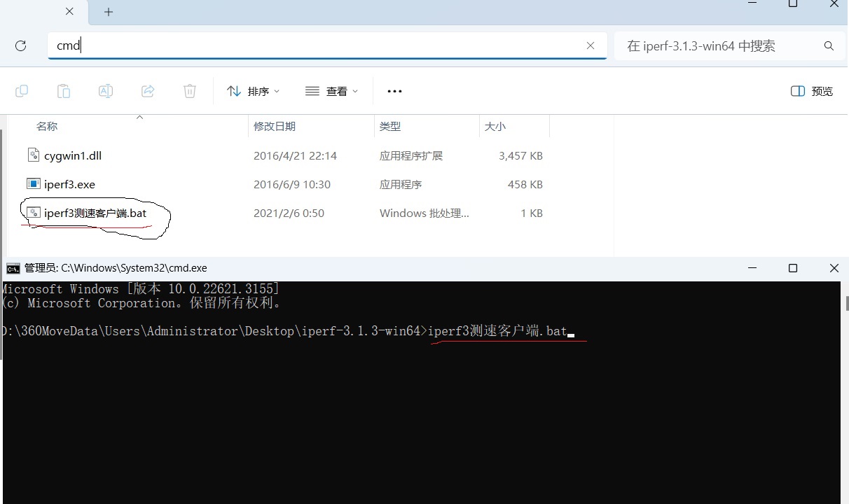Open the 排序 sort dropdown
The image size is (849, 504).
(x=253, y=91)
